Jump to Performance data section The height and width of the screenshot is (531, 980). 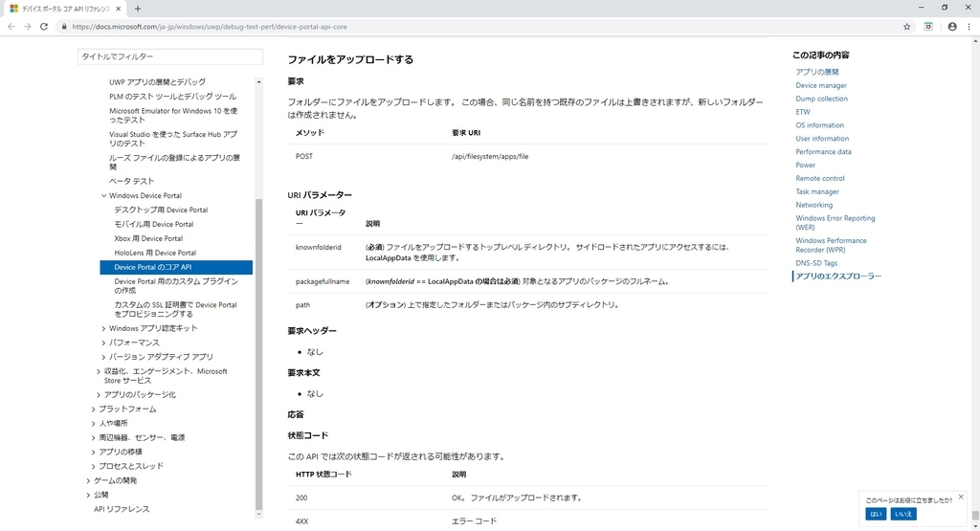tap(823, 152)
